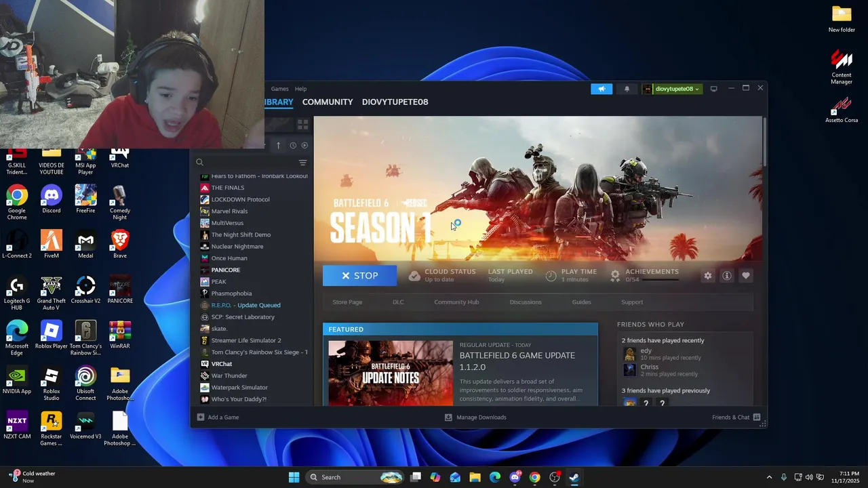This screenshot has height=488, width=868.
Task: Open advanced library filter icon
Action: click(302, 163)
